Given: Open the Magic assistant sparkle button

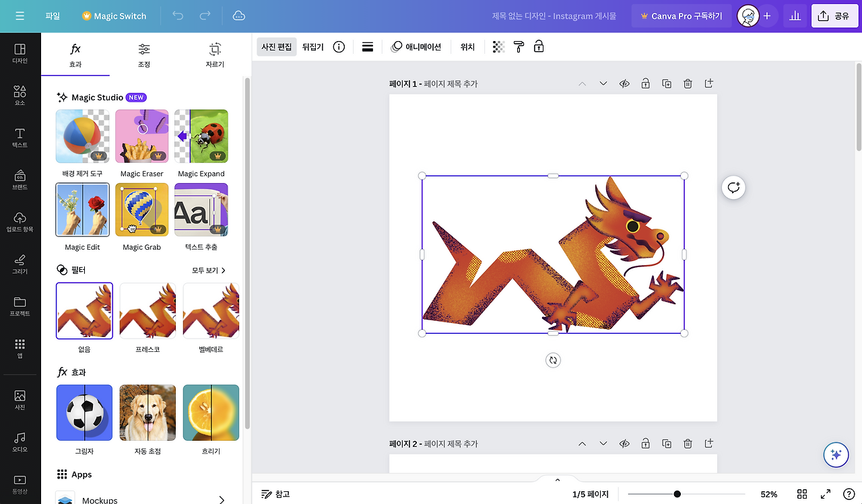Looking at the screenshot, I should click(836, 455).
